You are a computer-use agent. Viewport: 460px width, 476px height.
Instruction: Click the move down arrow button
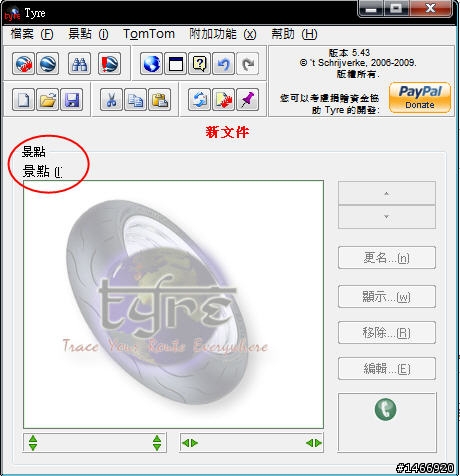point(387,217)
